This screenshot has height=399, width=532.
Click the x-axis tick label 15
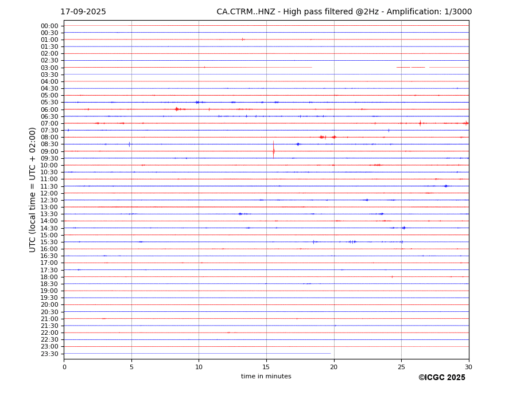[x=266, y=367]
